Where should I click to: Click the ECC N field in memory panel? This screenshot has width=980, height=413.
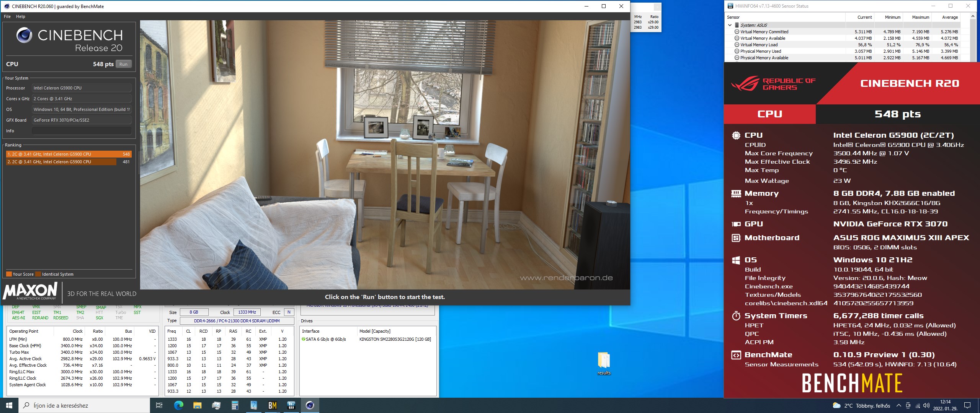pos(289,312)
